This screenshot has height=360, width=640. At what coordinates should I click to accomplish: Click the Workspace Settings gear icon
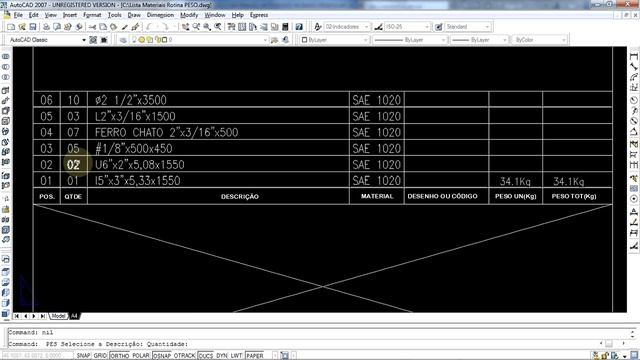point(93,40)
